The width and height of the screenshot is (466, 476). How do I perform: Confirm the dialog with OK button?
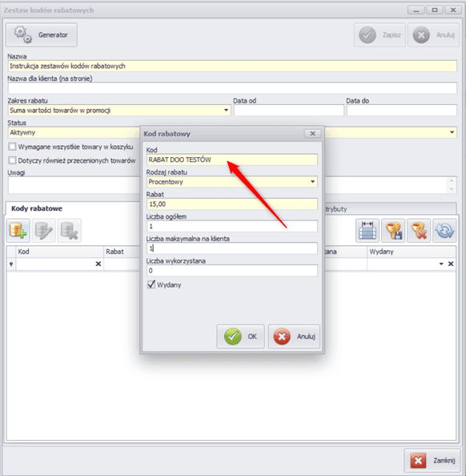[240, 337]
